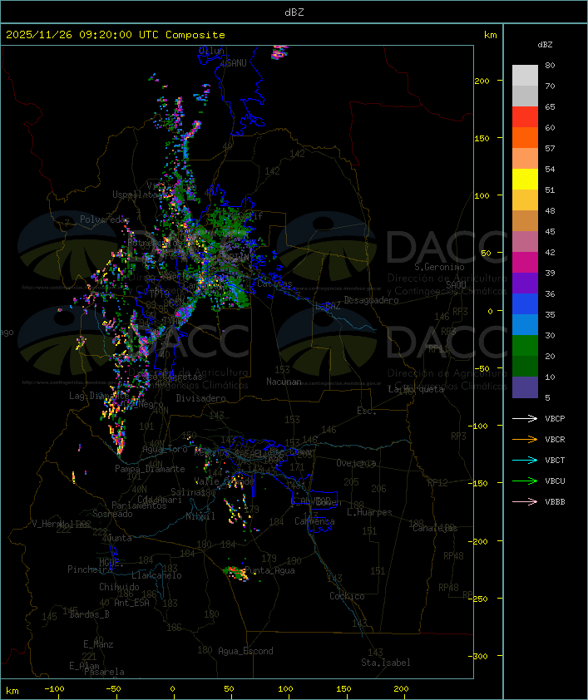
Task: Click the Polvaredas map label
Action: pos(105,219)
